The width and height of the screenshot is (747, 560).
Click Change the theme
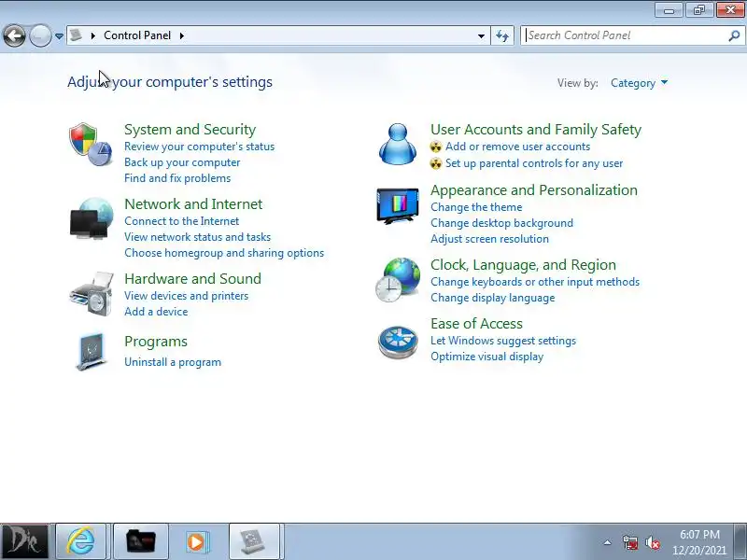(x=476, y=207)
